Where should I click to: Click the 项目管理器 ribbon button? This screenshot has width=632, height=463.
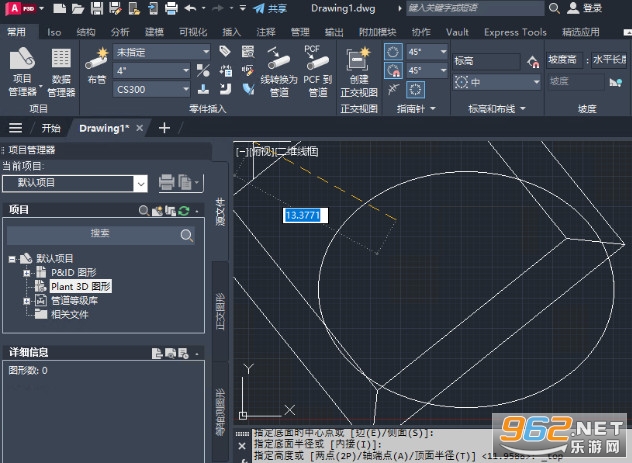(23, 71)
